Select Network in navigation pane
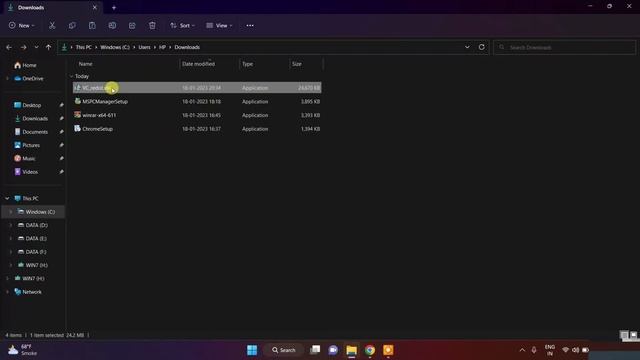The width and height of the screenshot is (640, 360). coord(28,292)
